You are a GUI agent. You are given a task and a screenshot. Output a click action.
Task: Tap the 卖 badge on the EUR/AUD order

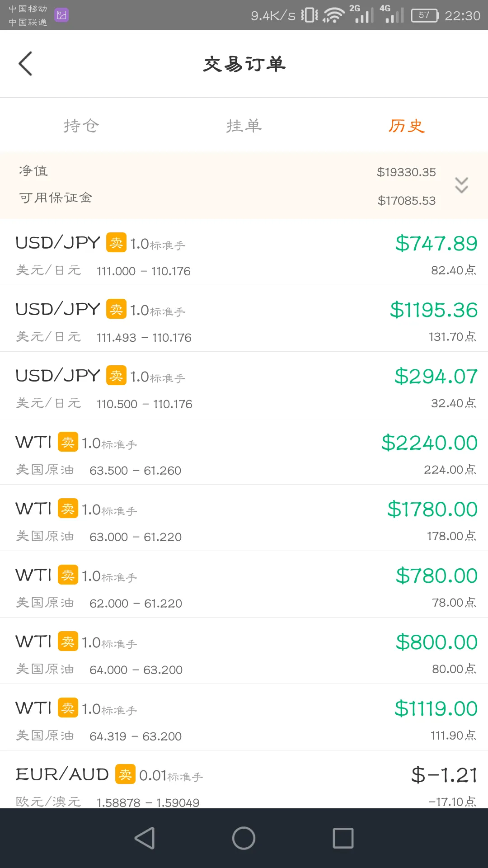tap(125, 774)
